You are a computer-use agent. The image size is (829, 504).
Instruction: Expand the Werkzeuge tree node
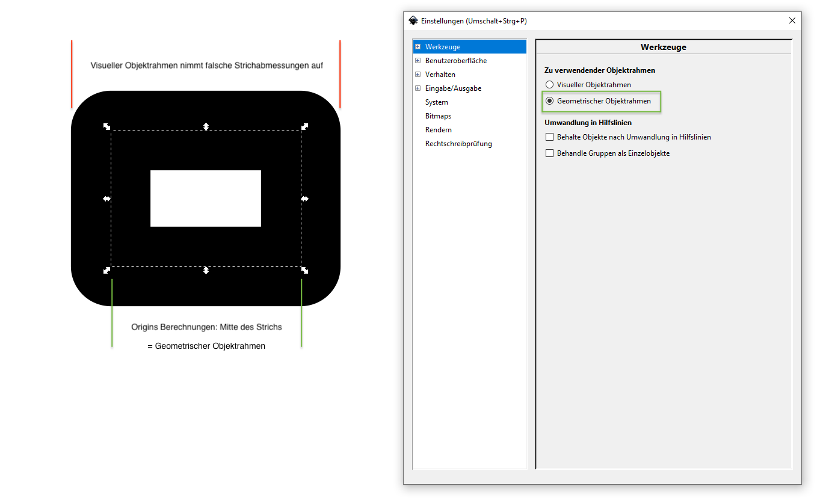[418, 46]
